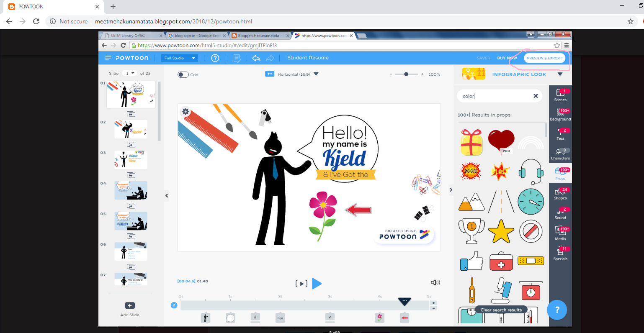644x333 pixels.
Task: Select flower object on timeline
Action: (x=379, y=318)
